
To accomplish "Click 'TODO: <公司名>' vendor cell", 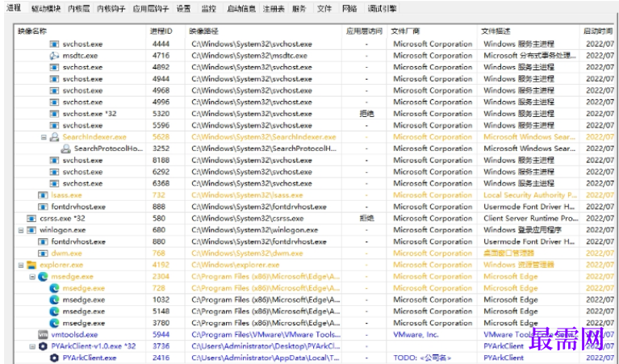I will coord(422,358).
